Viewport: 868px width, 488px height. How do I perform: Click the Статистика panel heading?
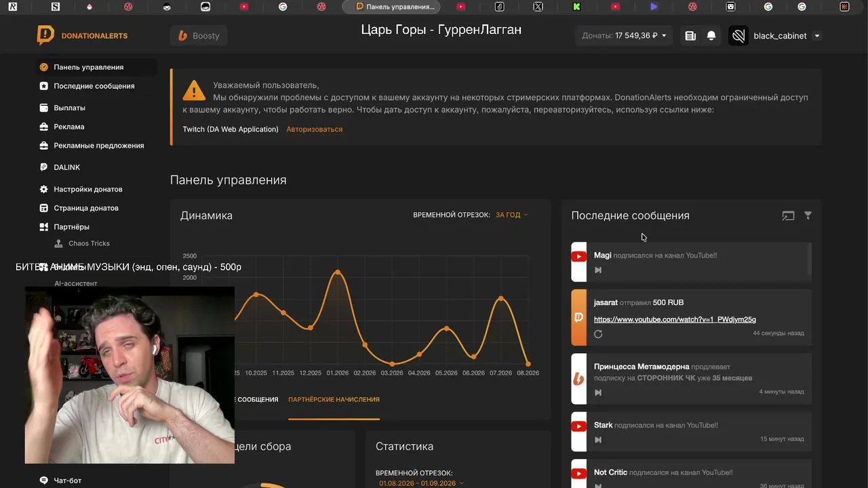(404, 447)
